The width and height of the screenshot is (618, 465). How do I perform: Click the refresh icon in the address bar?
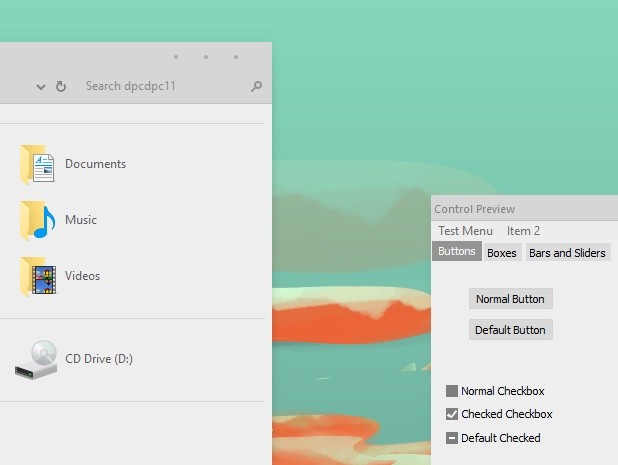(61, 86)
